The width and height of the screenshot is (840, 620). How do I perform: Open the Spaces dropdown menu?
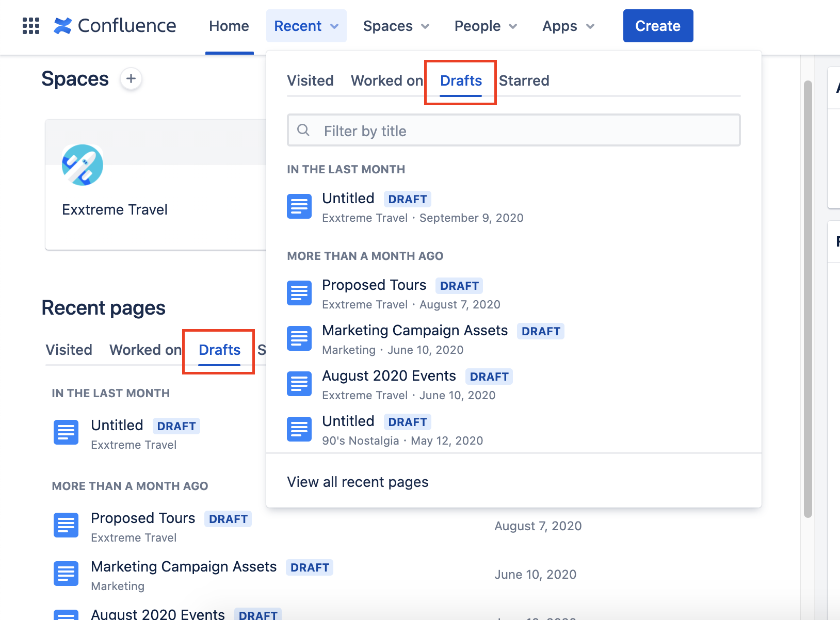(395, 26)
